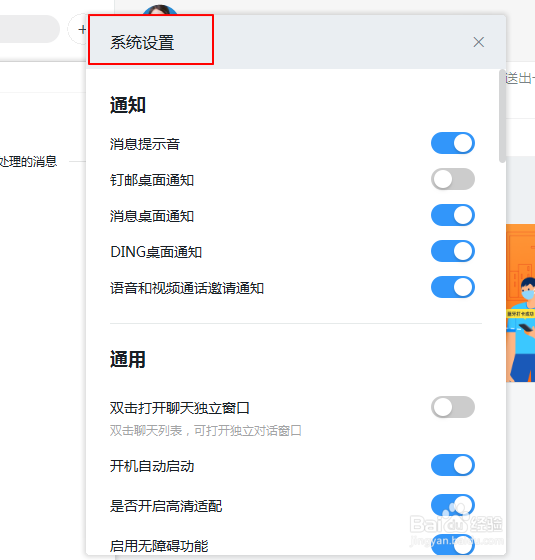The image size is (535, 560).
Task: Enable 双击打开聊天独立窗口 toggle
Action: tap(452, 407)
